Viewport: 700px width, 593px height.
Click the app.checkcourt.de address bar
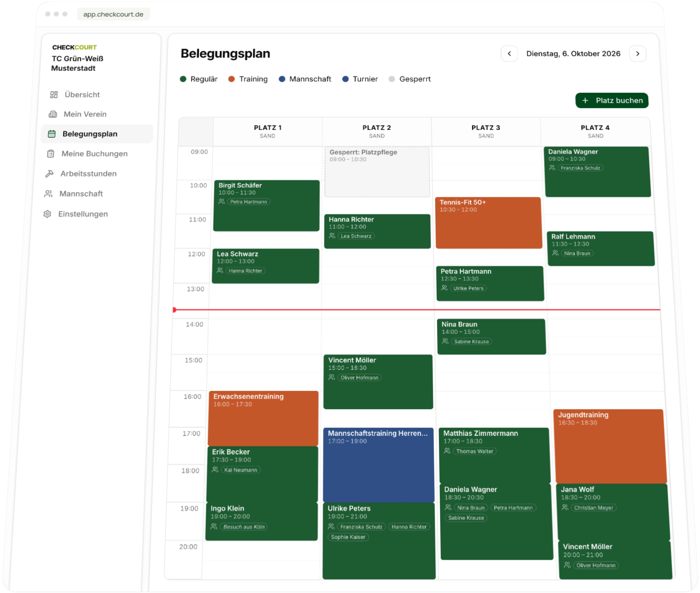[x=113, y=14]
